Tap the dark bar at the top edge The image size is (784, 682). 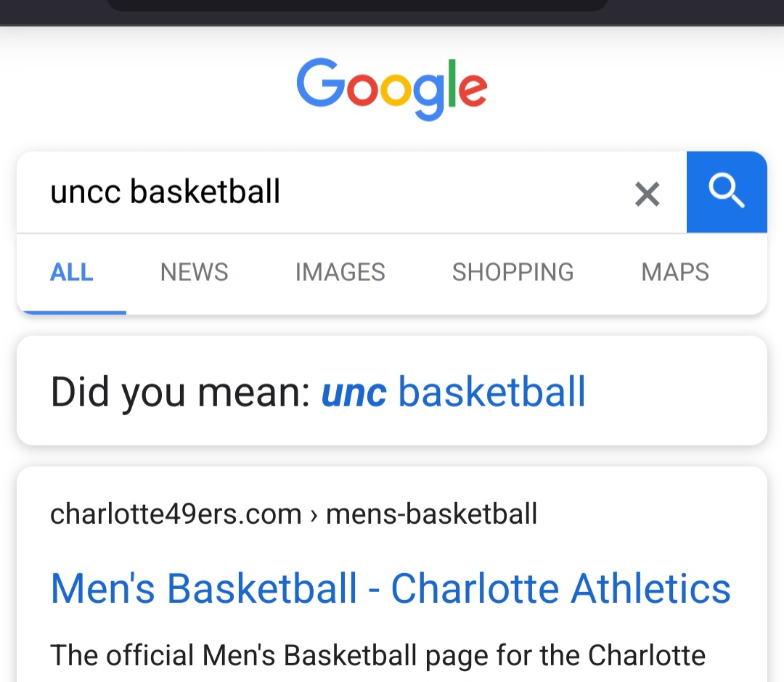357,6
